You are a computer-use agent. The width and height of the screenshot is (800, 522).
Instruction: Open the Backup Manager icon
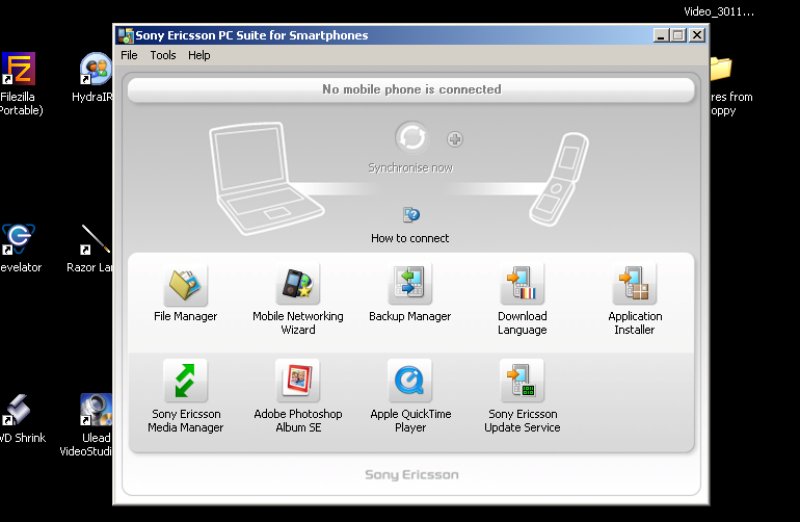[410, 284]
